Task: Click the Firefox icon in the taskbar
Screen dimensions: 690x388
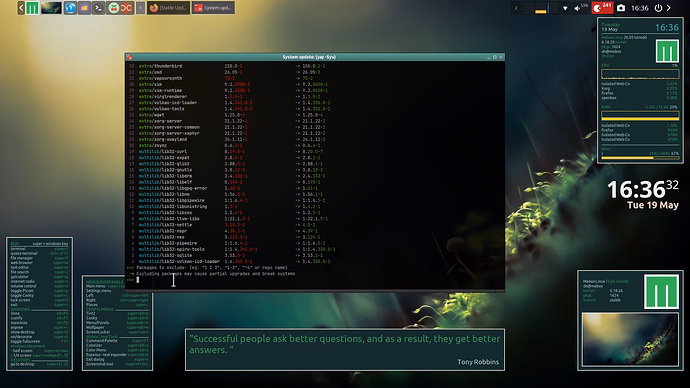Action: [154, 7]
